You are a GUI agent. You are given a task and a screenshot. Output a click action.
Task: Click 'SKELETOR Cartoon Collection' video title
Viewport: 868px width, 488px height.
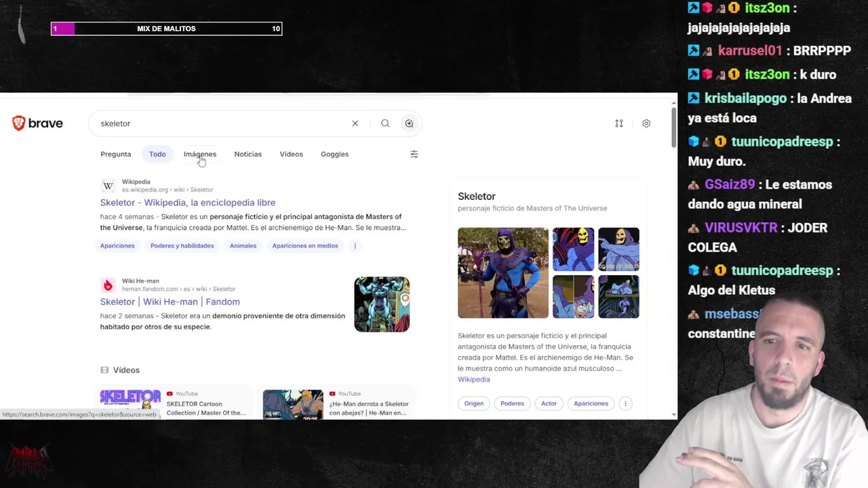[x=206, y=408]
